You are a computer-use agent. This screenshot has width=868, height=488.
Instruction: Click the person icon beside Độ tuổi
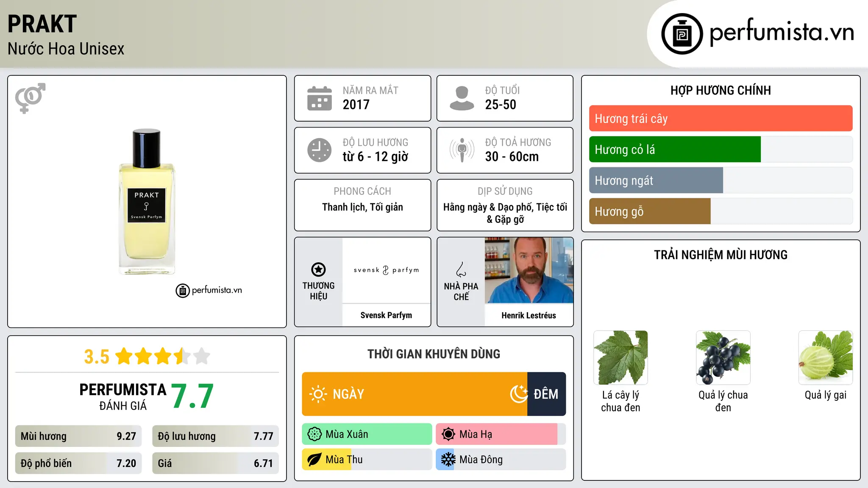click(x=462, y=98)
